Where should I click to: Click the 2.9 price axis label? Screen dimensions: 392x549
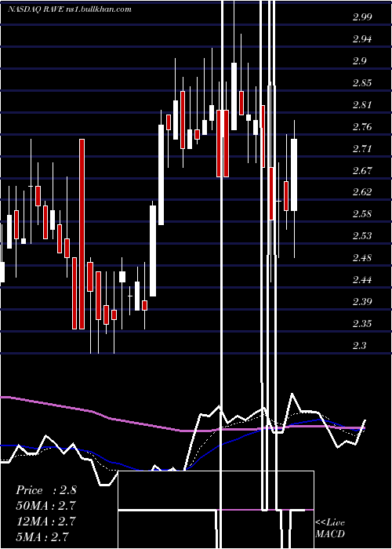359,61
